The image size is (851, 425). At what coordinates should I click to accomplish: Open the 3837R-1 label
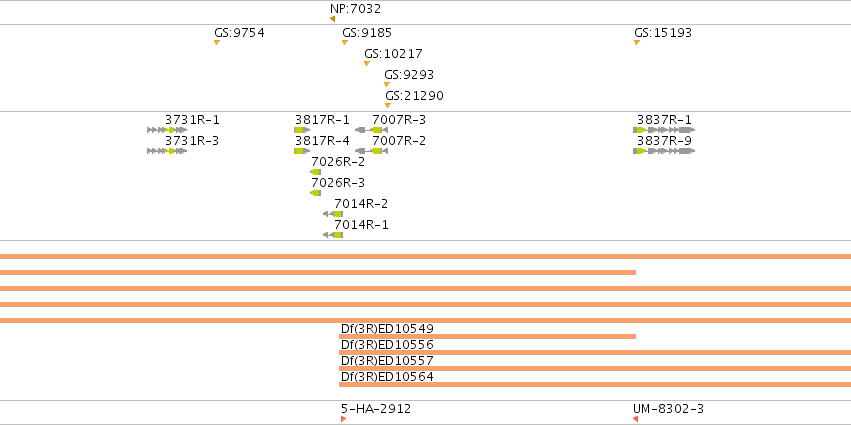point(664,120)
